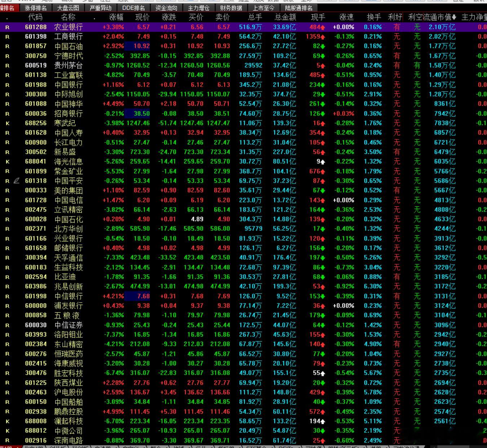Click the 兆易创新 stock name
Viewport: 487px width, 448px height.
68,287
